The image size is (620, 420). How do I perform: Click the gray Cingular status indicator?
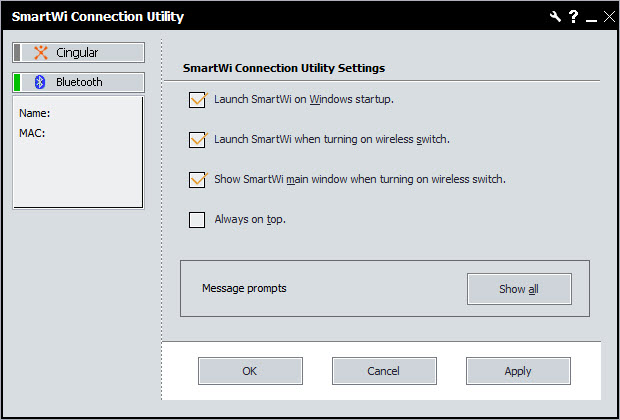pyautogui.click(x=18, y=52)
